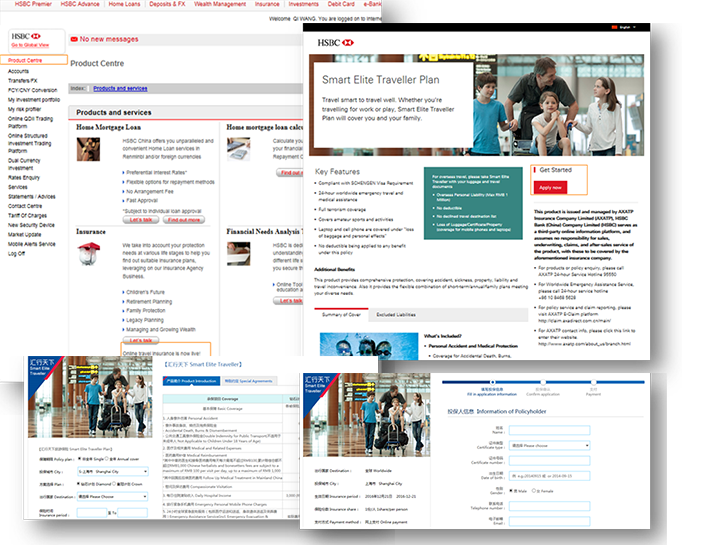Select the Annual cover radio button
Screen dimensions: 726x545
click(x=107, y=459)
